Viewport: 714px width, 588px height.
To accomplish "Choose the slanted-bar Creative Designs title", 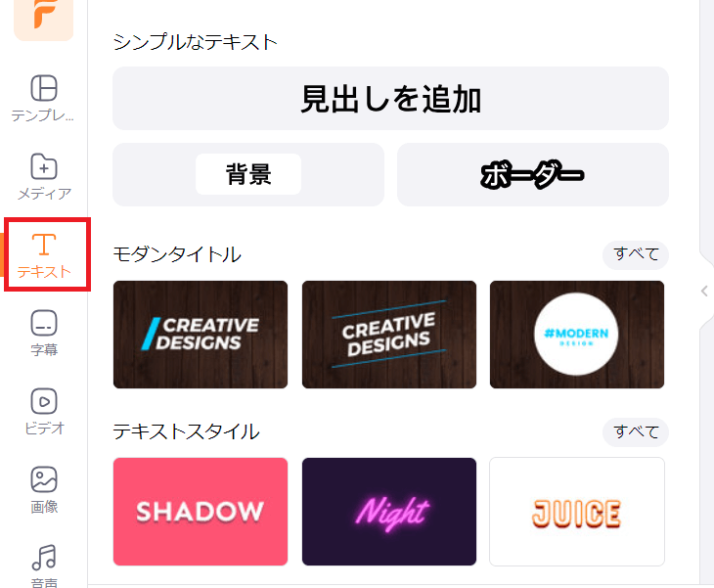I will pyautogui.click(x=201, y=335).
